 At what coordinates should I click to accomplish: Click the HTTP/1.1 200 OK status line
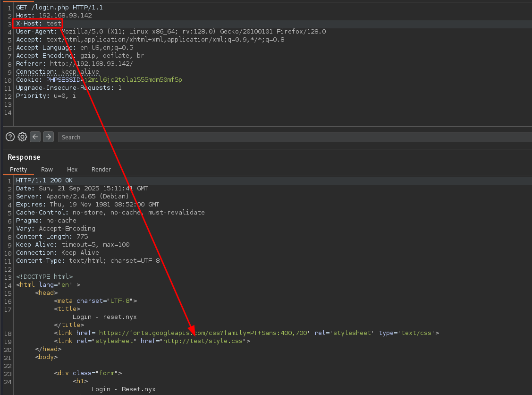pyautogui.click(x=44, y=180)
